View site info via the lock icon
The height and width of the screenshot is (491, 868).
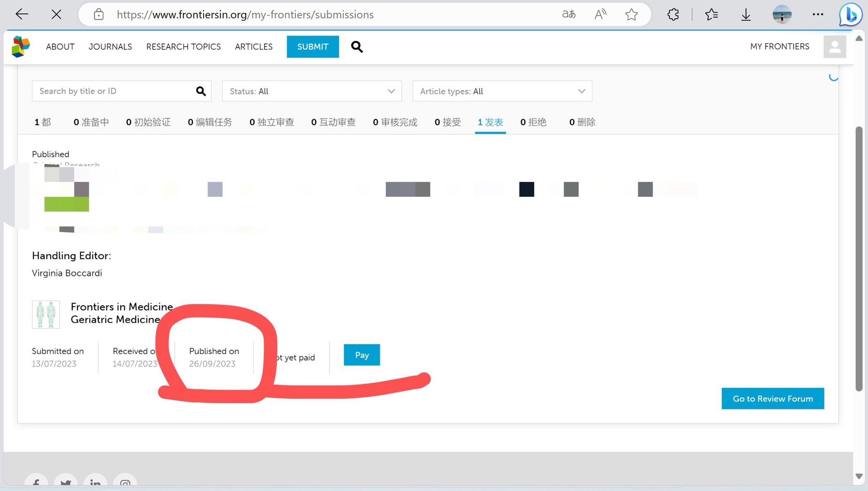click(99, 15)
